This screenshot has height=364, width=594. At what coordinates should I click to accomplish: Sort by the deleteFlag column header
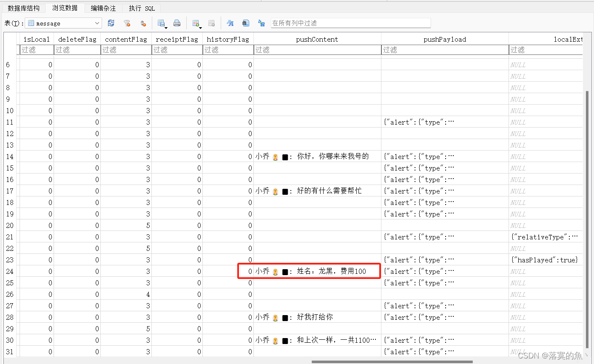tap(77, 39)
